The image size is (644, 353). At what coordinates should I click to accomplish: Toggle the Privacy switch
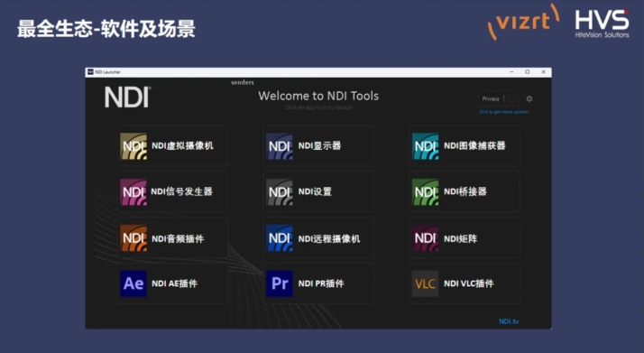click(511, 98)
